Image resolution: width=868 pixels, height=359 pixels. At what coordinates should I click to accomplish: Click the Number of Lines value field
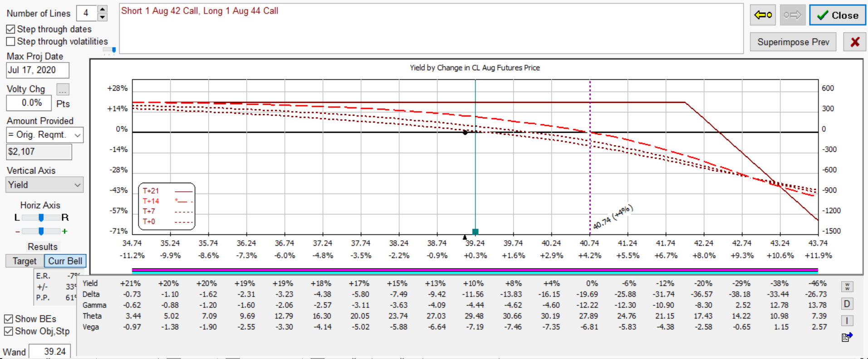pos(86,13)
